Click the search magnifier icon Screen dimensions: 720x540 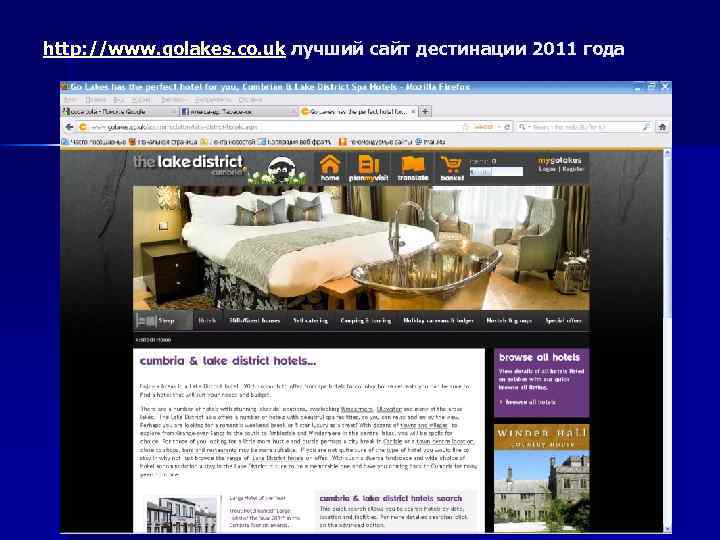coord(647,127)
